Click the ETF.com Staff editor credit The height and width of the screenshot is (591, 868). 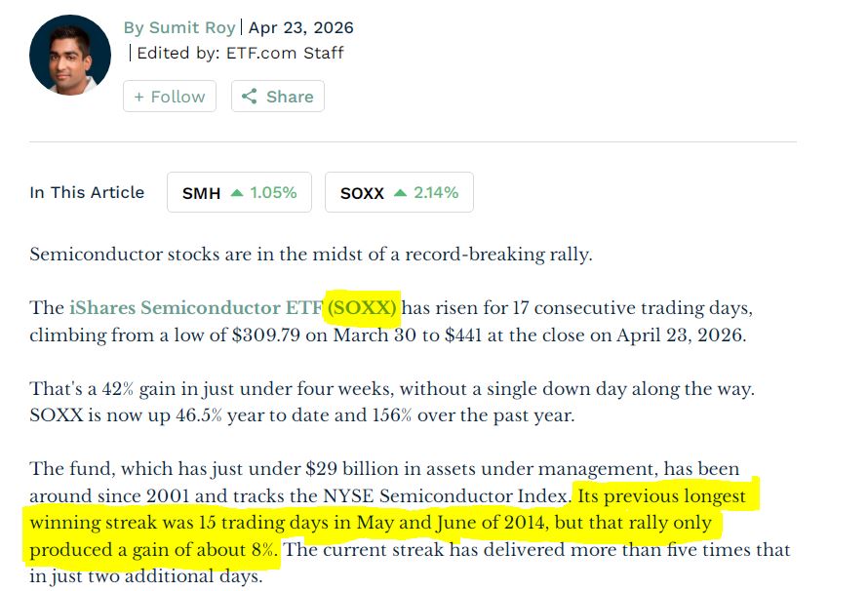pyautogui.click(x=285, y=53)
